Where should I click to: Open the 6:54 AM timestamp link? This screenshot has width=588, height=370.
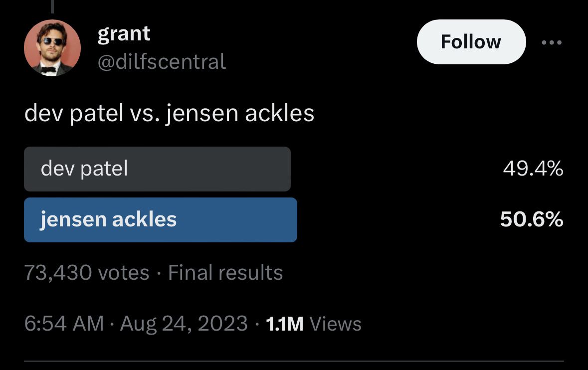tap(64, 324)
